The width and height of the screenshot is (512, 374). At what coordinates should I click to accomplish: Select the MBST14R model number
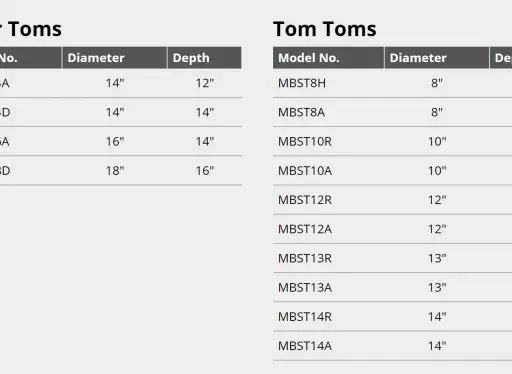click(x=305, y=317)
